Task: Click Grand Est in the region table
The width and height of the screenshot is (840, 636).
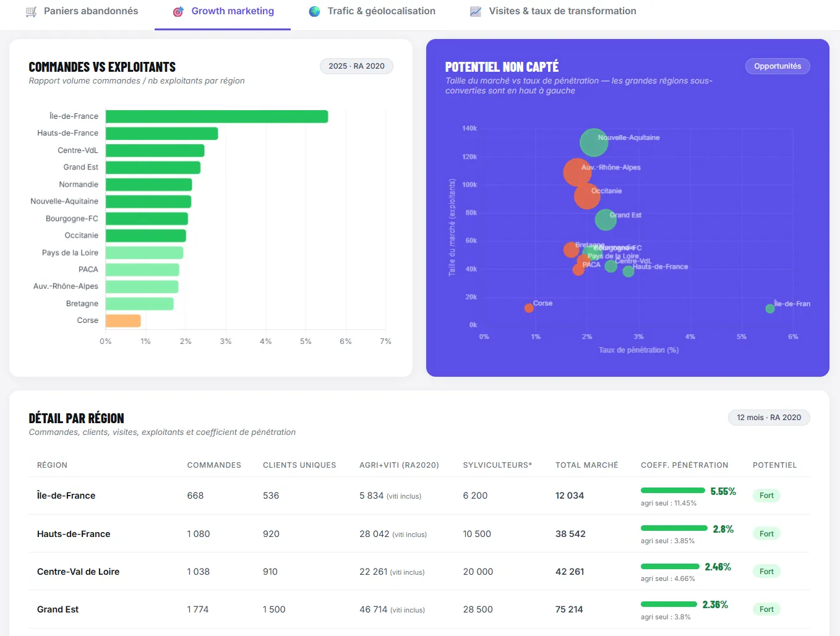Action: coord(58,609)
